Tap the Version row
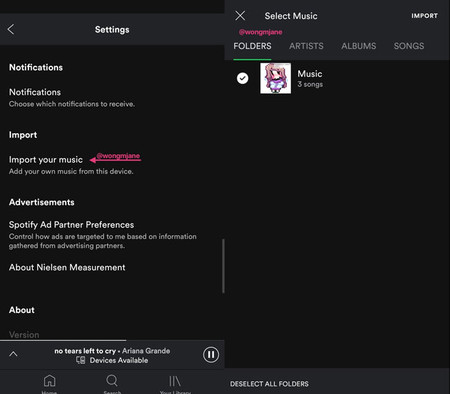450x394 pixels. pos(24,335)
